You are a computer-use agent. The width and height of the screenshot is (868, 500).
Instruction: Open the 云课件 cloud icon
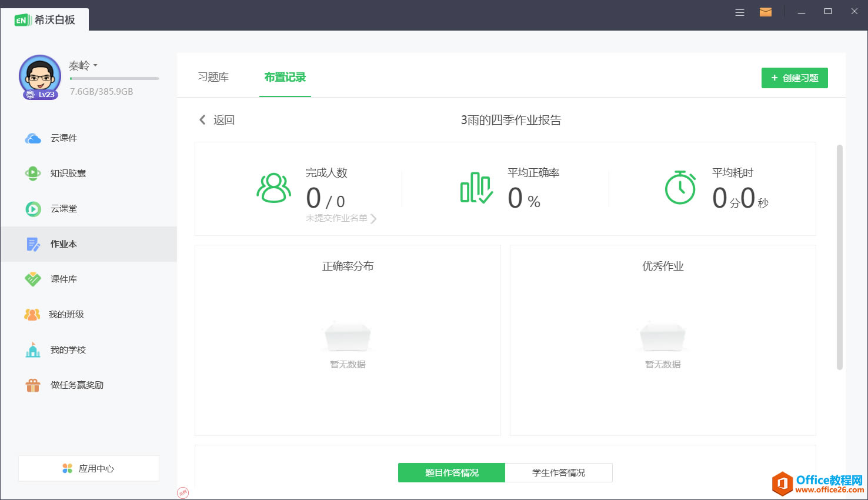pyautogui.click(x=33, y=138)
